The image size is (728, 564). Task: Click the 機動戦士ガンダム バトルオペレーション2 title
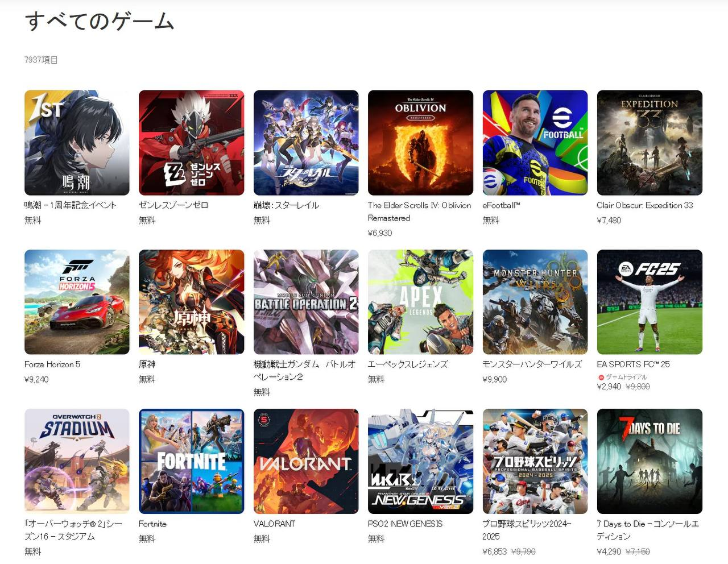[x=304, y=371]
